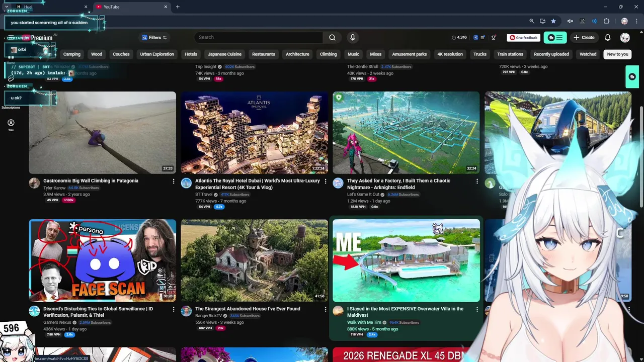This screenshot has width=644, height=362.
Task: Open the green TubeBuddy menu button
Action: click(555, 38)
